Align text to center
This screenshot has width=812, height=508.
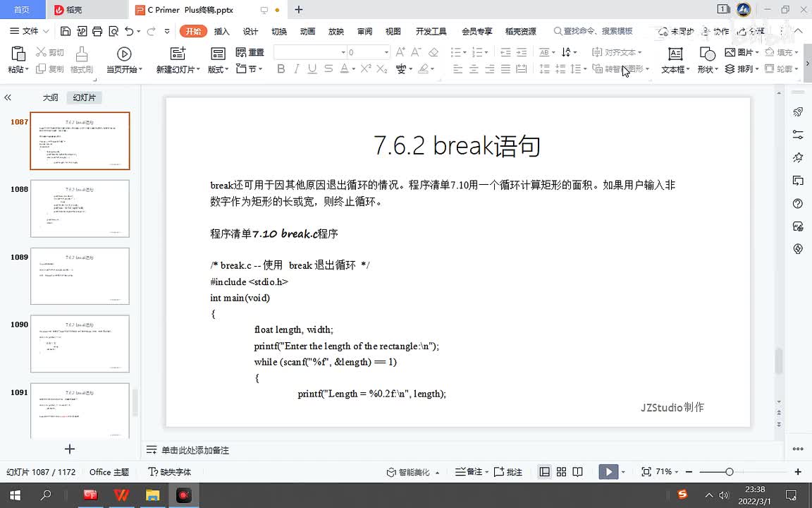click(474, 68)
